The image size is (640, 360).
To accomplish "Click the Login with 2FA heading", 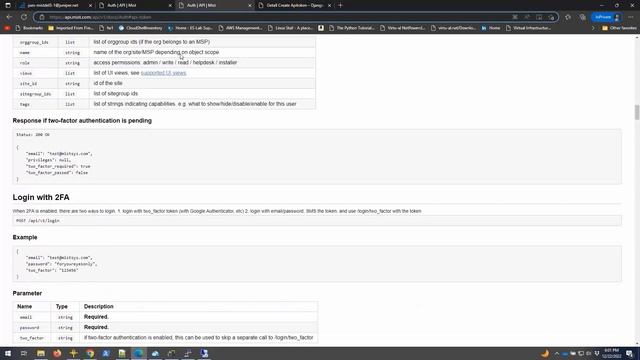I will 41,198.
